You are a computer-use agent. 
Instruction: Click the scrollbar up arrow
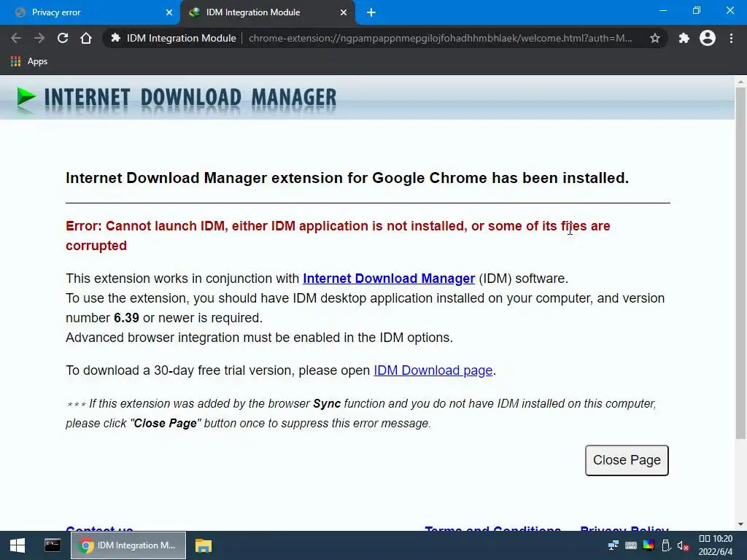coord(740,82)
